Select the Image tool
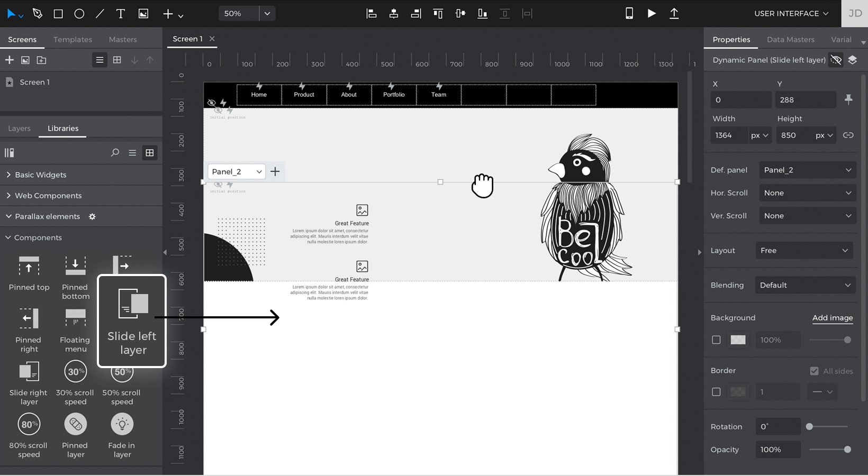 click(x=143, y=14)
